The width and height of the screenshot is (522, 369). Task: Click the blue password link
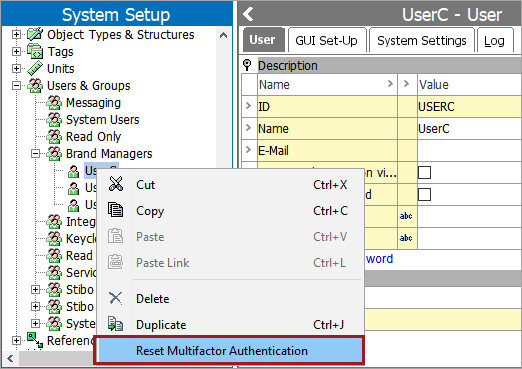(379, 259)
